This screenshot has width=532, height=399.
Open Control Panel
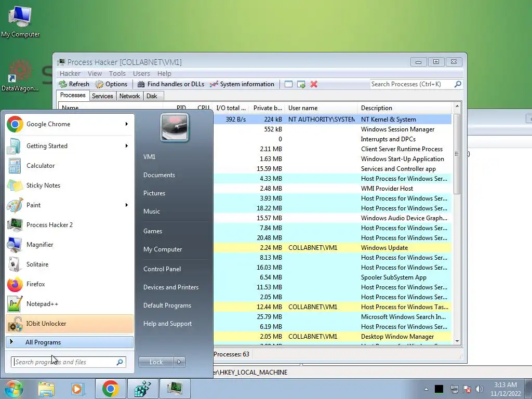(x=162, y=269)
